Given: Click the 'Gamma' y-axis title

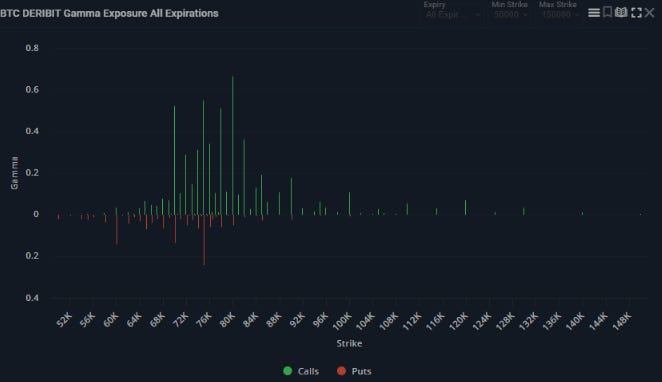Looking at the screenshot, I should (x=15, y=173).
